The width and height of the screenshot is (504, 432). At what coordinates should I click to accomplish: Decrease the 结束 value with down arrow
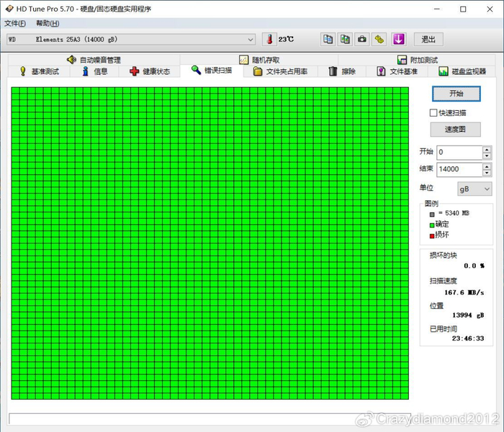pyautogui.click(x=487, y=173)
